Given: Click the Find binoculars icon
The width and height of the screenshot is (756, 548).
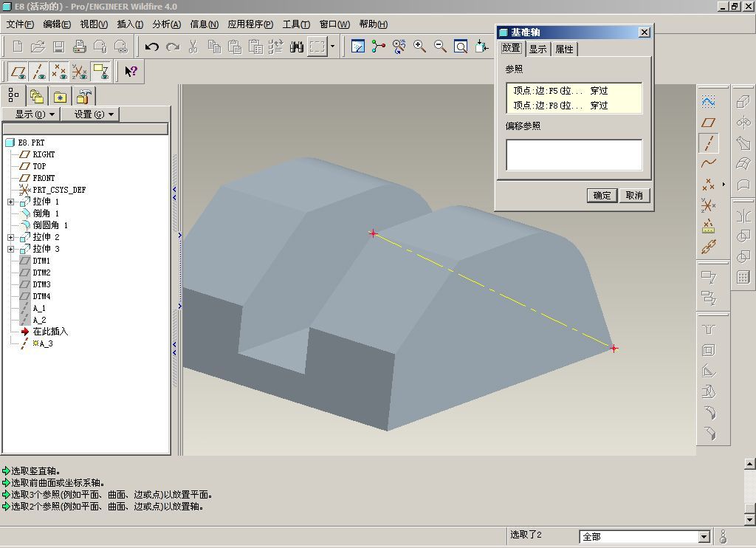Looking at the screenshot, I should pos(297,47).
